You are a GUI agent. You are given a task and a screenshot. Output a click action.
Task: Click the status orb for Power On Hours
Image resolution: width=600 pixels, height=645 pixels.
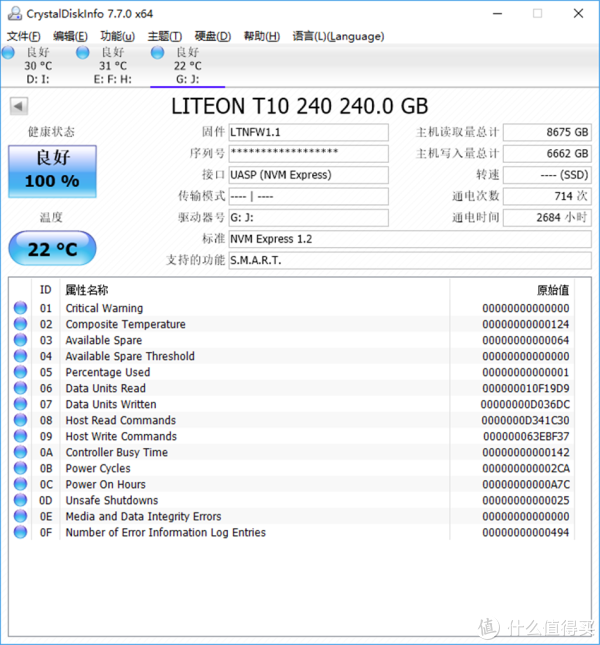[21, 485]
